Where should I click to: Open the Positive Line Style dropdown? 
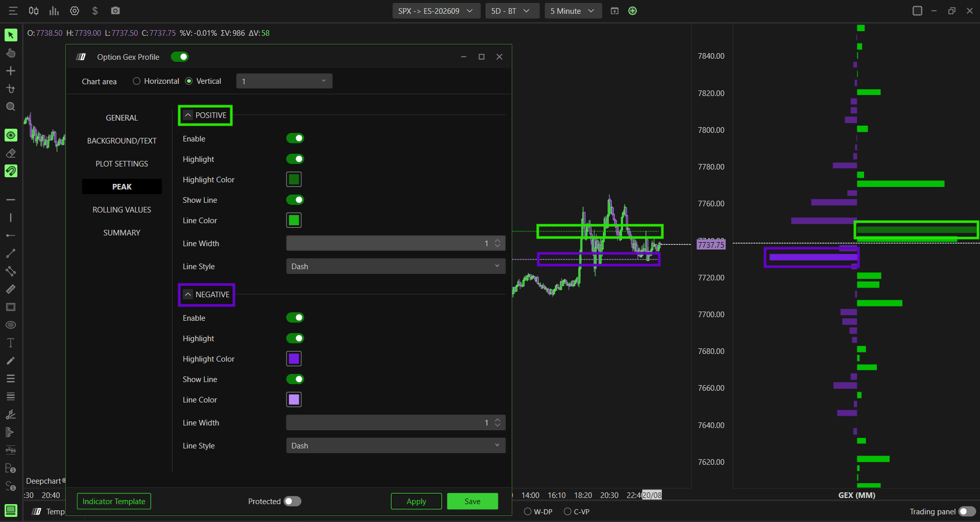pyautogui.click(x=396, y=266)
